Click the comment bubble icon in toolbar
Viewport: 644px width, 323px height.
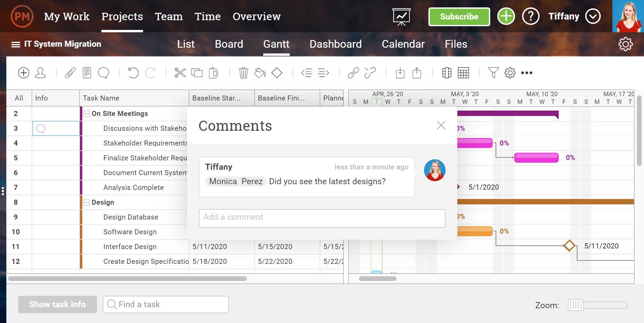(x=103, y=73)
